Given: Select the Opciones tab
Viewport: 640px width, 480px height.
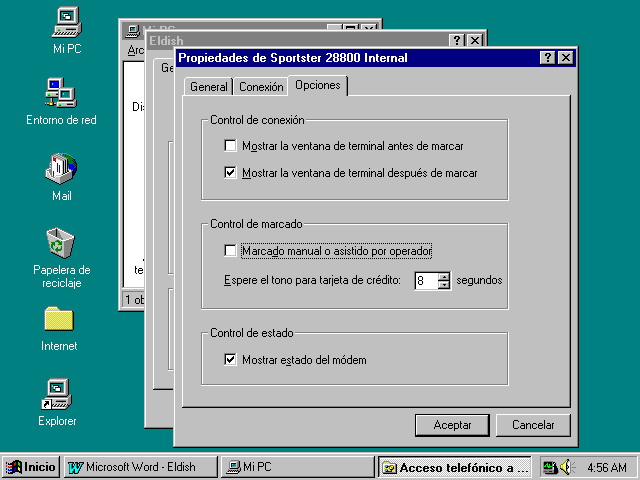Looking at the screenshot, I should click(318, 85).
